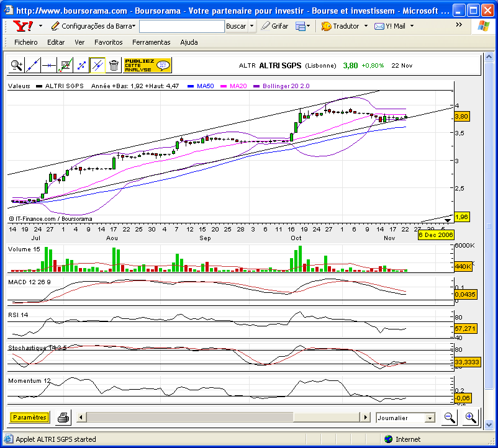Viewport: 498px width, 448px height.
Task: Choose the horizontal line drawing tool
Action: pyautogui.click(x=49, y=66)
